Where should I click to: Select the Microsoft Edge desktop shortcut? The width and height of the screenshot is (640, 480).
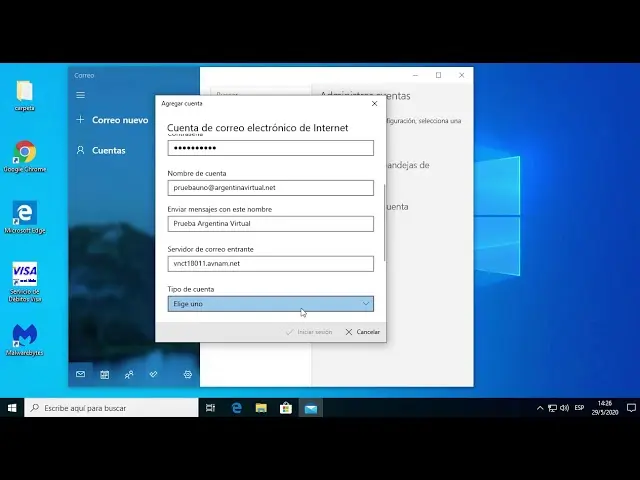24,218
